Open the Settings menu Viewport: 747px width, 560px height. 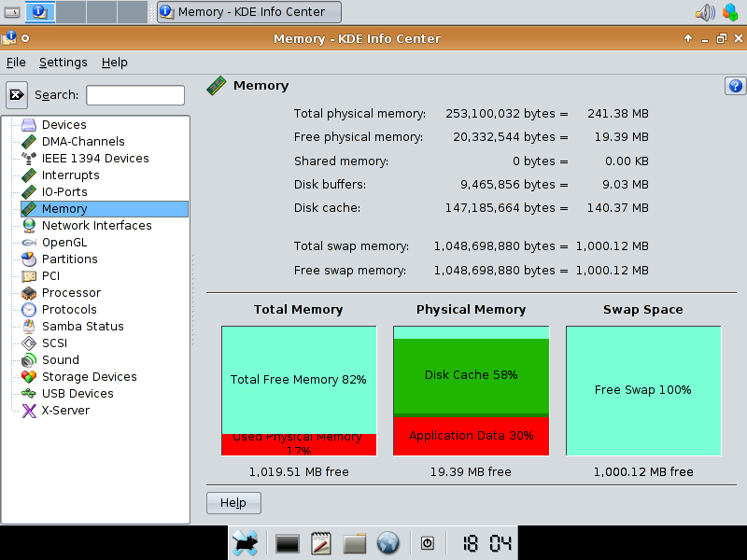[x=63, y=63]
